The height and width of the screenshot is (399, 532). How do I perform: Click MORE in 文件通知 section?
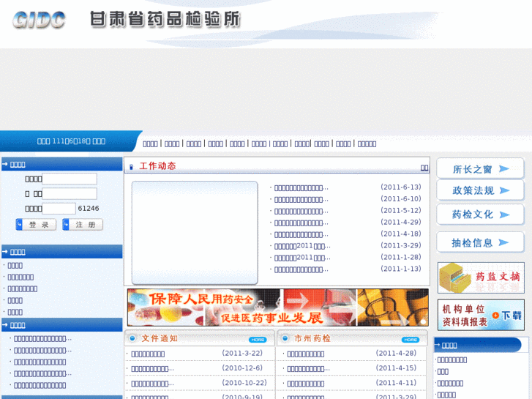click(258, 340)
